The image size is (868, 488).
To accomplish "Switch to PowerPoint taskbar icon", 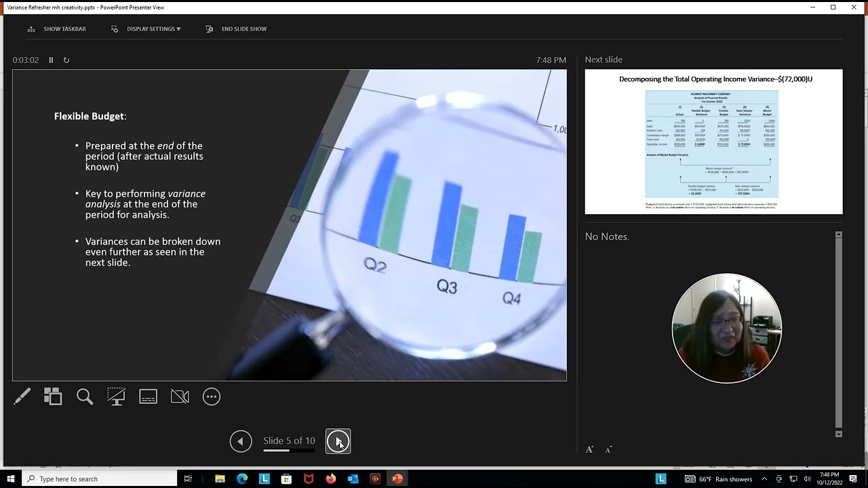I will point(397,479).
